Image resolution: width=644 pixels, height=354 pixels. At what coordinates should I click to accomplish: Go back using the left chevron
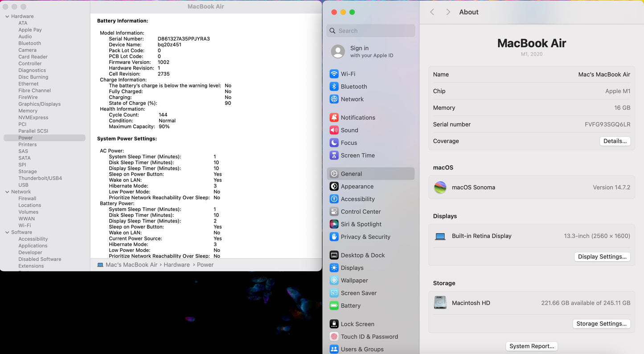432,12
